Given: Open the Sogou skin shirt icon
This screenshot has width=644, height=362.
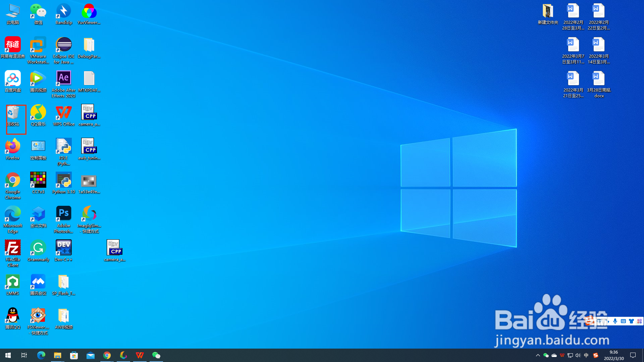Looking at the screenshot, I should [x=631, y=321].
